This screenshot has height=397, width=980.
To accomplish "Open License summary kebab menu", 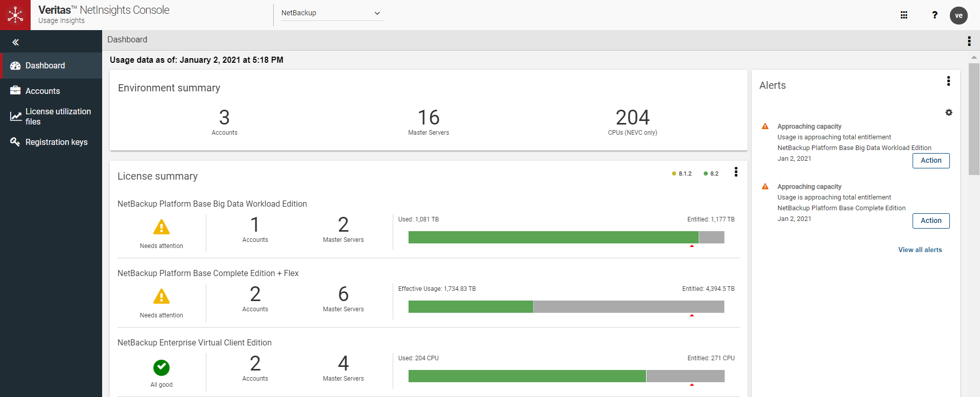I will [x=736, y=172].
